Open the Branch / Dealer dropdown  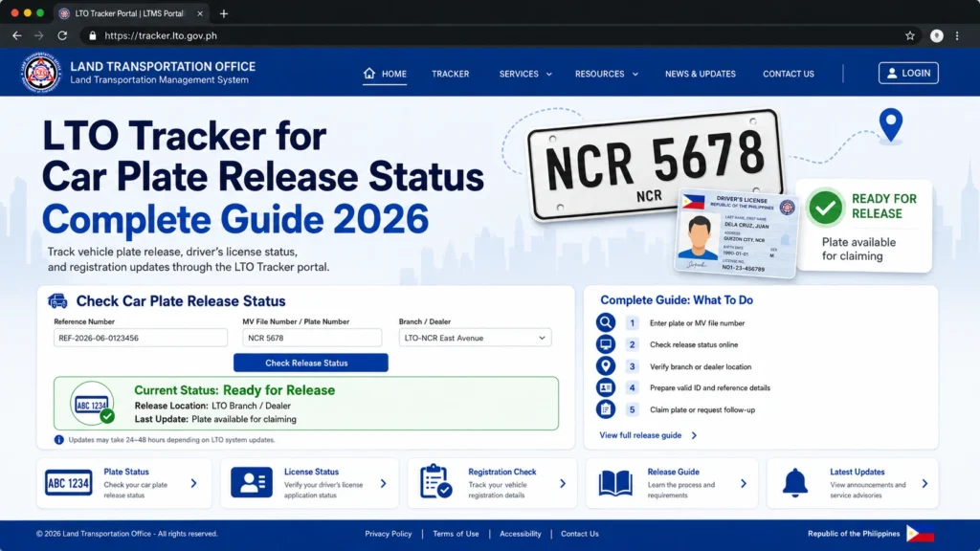tap(475, 338)
